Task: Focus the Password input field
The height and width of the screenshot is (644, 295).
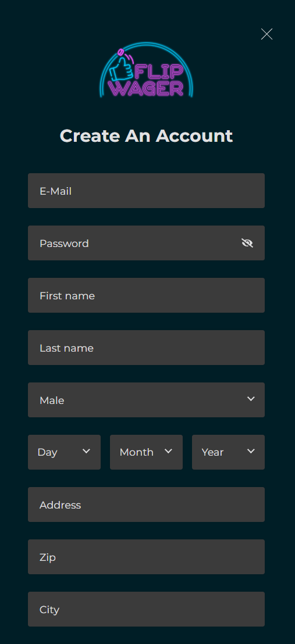Action: pyautogui.click(x=146, y=243)
